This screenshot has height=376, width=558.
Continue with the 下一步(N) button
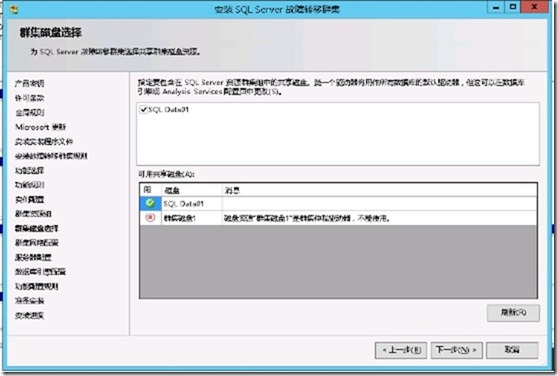point(457,350)
